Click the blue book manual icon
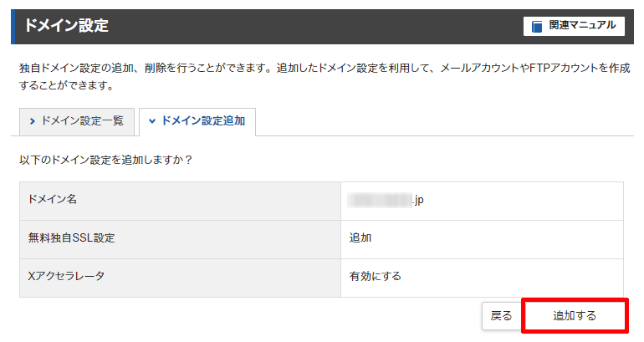This screenshot has width=644, height=342. coord(536,26)
